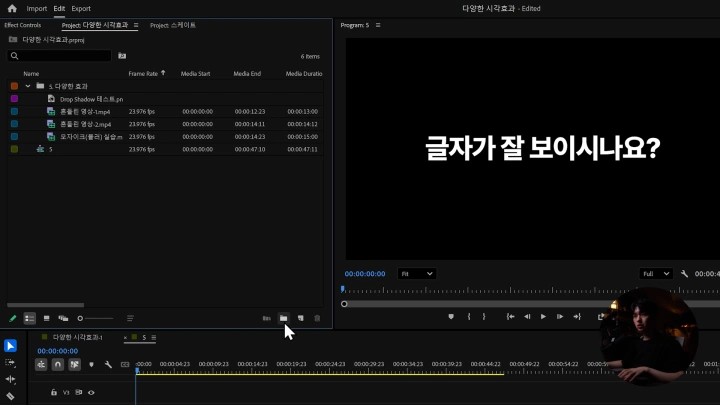This screenshot has height=405, width=720.
Task: Toggle V3 track output eye icon
Action: pos(91,393)
